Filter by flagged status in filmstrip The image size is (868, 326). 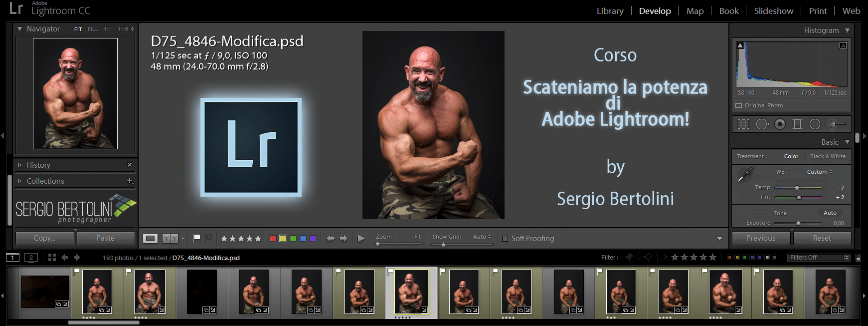[630, 257]
